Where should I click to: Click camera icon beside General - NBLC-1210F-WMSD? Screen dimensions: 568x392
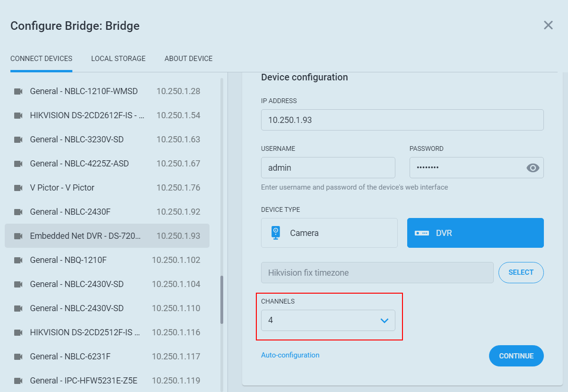18,91
